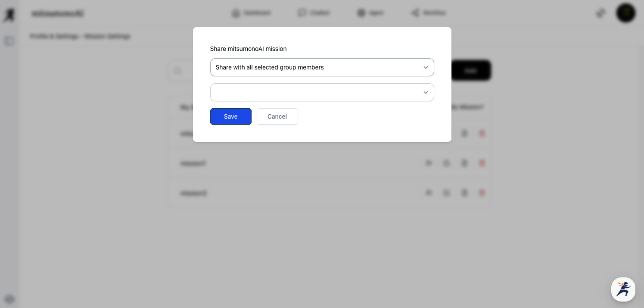Screen dimensions: 644x308
Task: Click the icon left of the profile avatar
Action: tap(600, 13)
